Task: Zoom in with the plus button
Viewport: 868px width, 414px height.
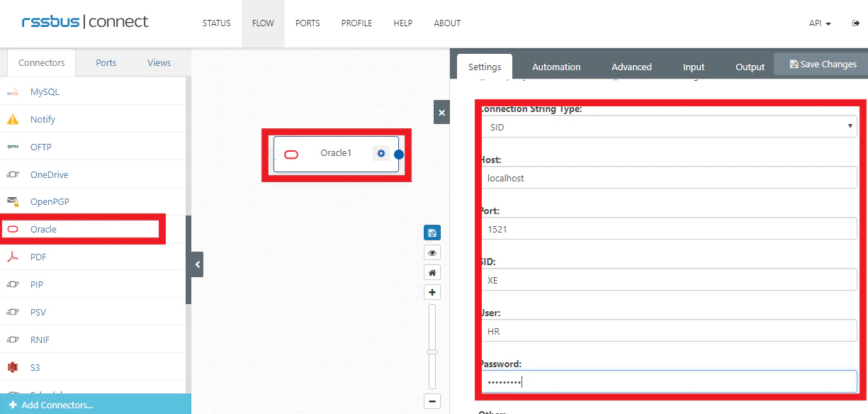Action: [432, 292]
